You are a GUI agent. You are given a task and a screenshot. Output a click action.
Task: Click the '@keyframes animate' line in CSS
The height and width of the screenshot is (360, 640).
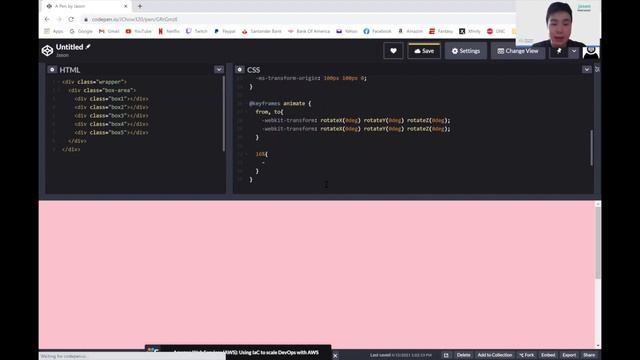pos(280,104)
